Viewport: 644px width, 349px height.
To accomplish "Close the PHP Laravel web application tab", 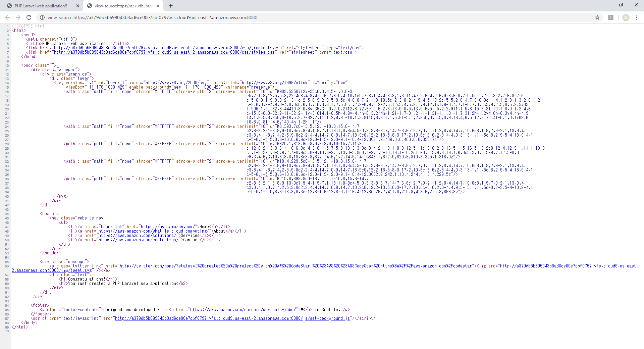I will click(78, 6).
